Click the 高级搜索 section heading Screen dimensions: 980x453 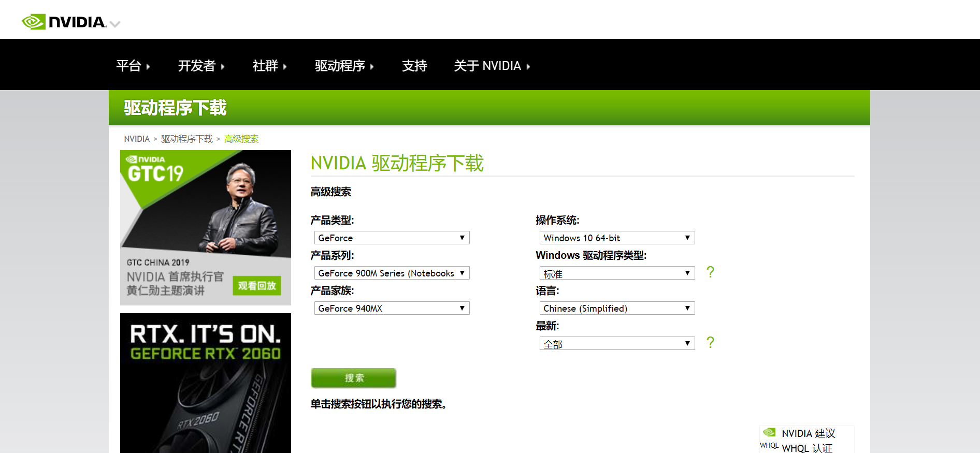[331, 192]
